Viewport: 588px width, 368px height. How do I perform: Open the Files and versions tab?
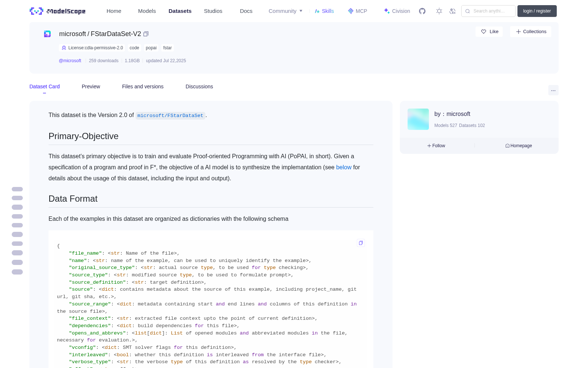143,86
